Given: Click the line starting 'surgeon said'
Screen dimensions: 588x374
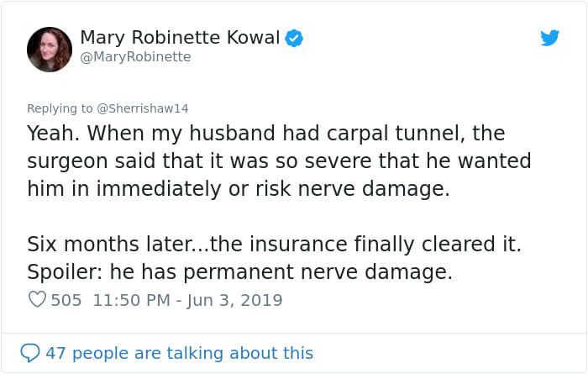Looking at the screenshot, I should coord(277,161).
